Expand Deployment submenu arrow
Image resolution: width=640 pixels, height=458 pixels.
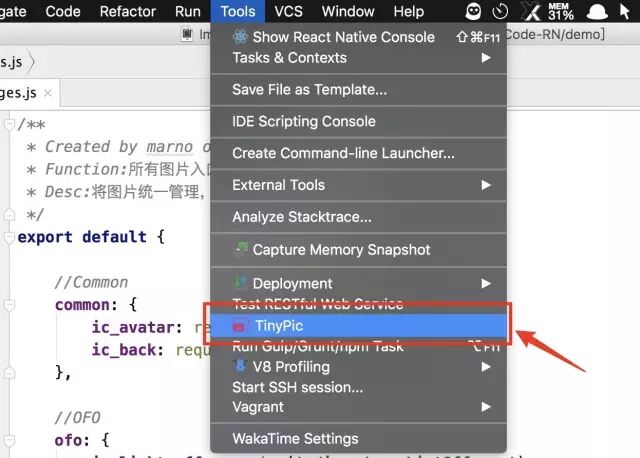point(486,283)
